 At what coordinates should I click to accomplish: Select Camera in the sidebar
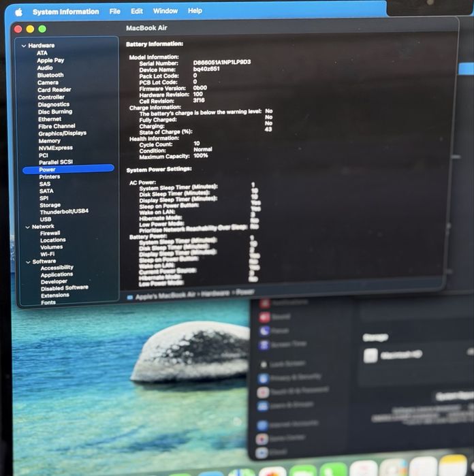(48, 82)
